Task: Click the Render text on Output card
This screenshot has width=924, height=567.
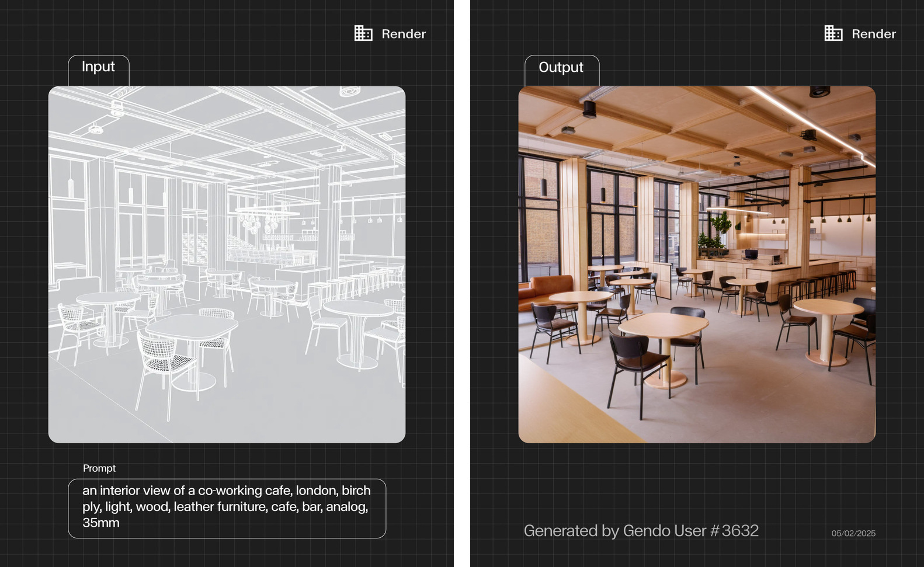Action: [874, 34]
